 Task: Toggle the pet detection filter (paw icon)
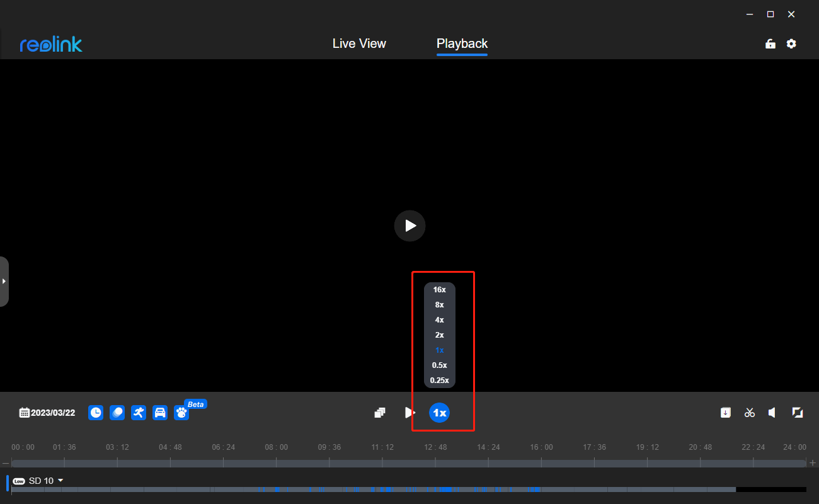pyautogui.click(x=181, y=413)
